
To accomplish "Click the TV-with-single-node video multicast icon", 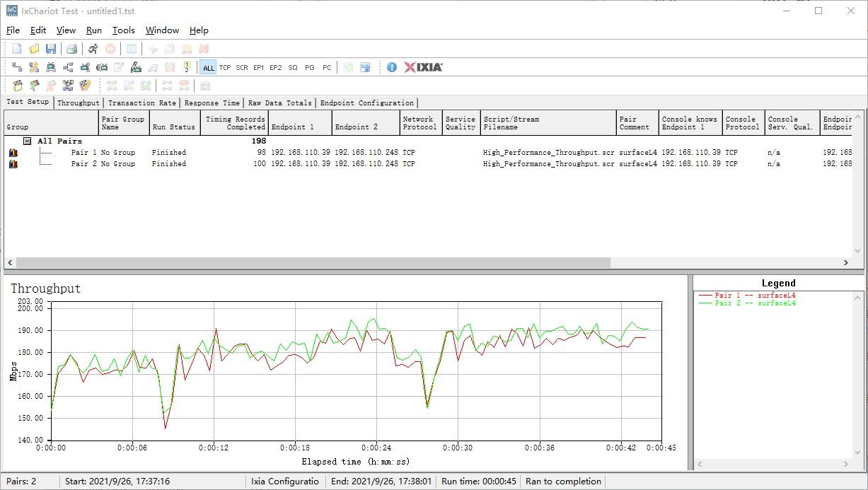I will [x=85, y=67].
